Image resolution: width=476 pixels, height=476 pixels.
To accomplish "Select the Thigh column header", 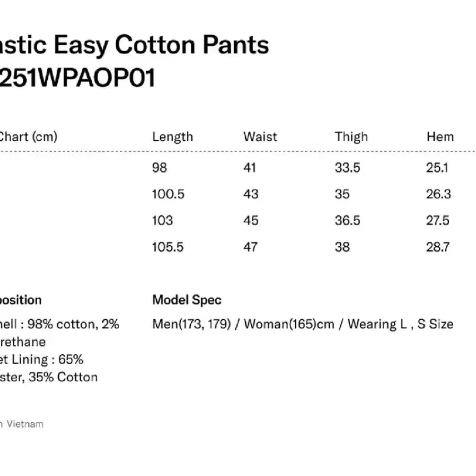I will pyautogui.click(x=351, y=137).
